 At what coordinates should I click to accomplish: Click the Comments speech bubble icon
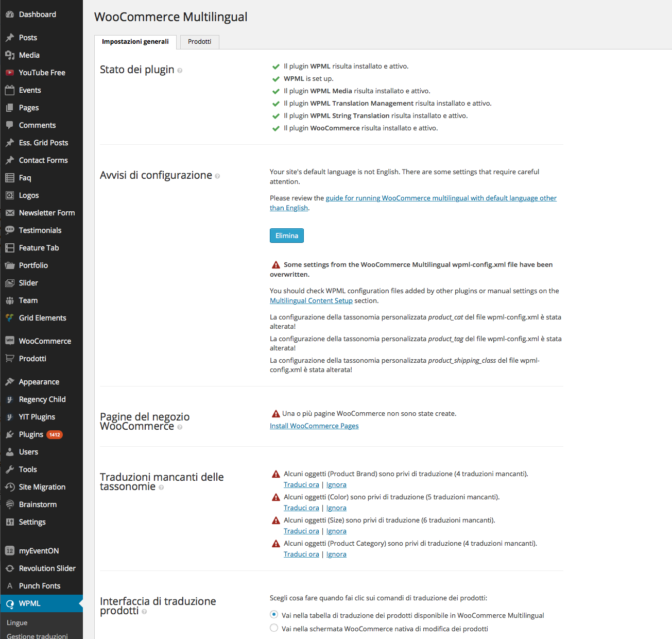10,125
